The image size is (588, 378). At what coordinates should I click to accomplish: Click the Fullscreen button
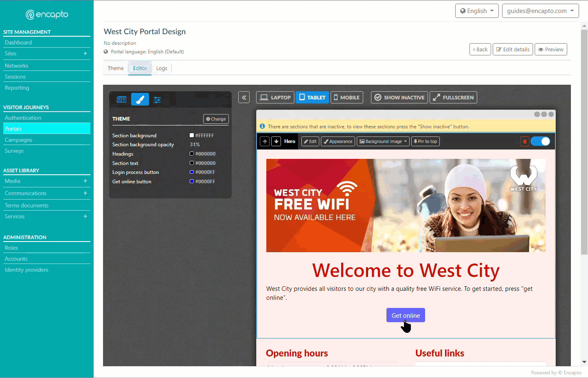453,97
